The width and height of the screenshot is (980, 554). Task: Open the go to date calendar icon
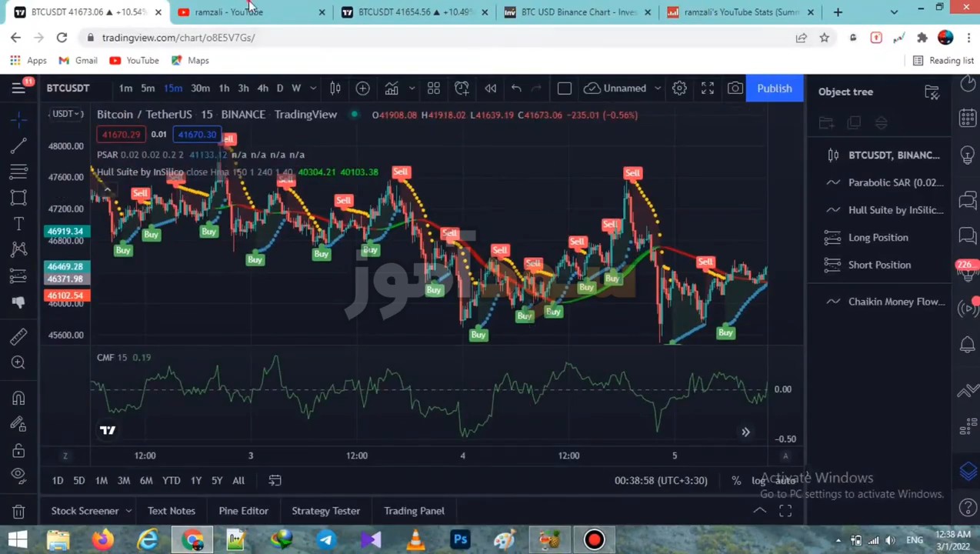coord(275,481)
